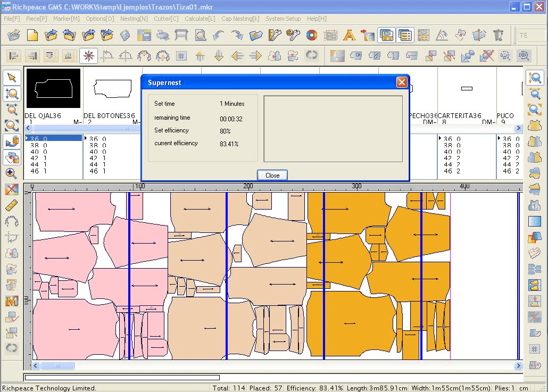This screenshot has height=392, width=548.
Task: Click the wrench and ruler settings icon
Action: click(275, 36)
